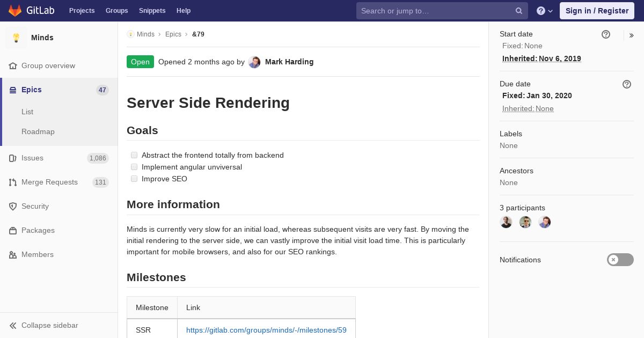Focus the Search or jump to field
Image resolution: width=644 pixels, height=338 pixels.
pos(442,11)
